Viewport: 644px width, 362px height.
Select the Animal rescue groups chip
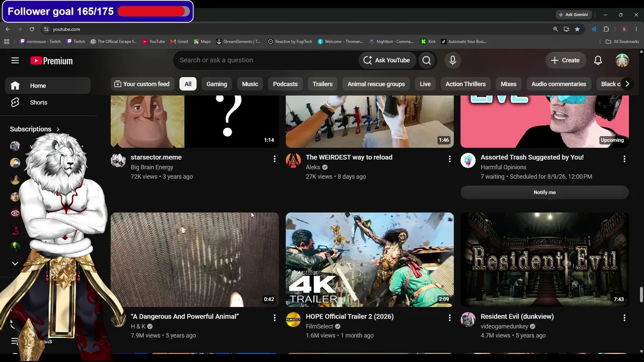pos(376,84)
